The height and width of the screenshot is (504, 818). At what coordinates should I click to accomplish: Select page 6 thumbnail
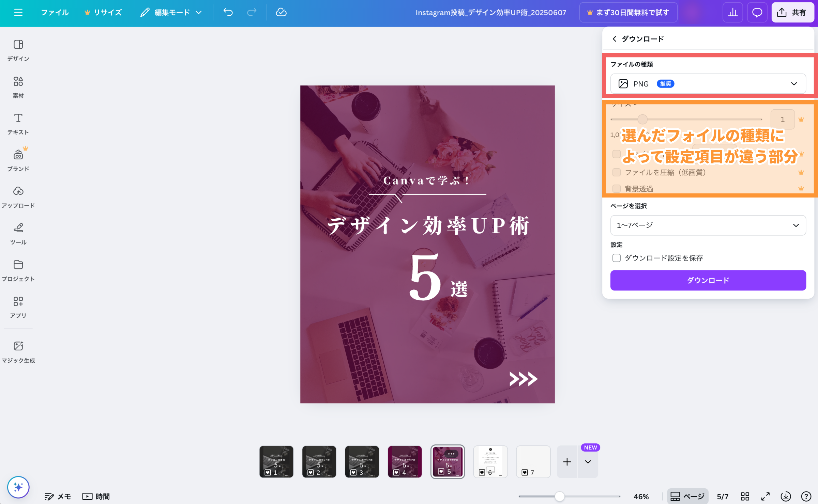point(490,462)
